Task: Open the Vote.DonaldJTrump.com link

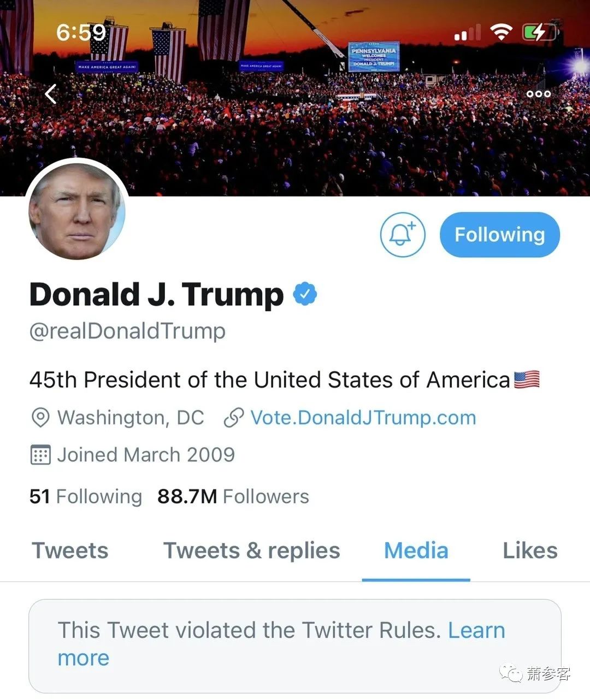Action: click(363, 418)
